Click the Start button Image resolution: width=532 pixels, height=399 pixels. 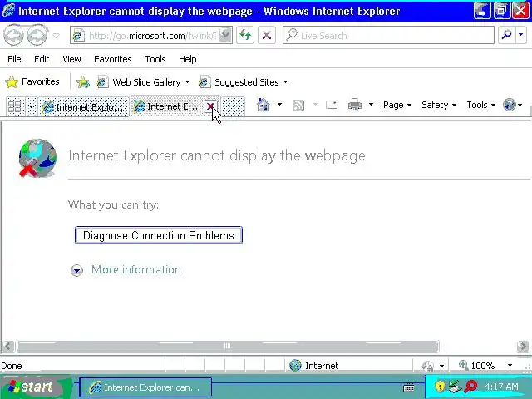pos(34,387)
